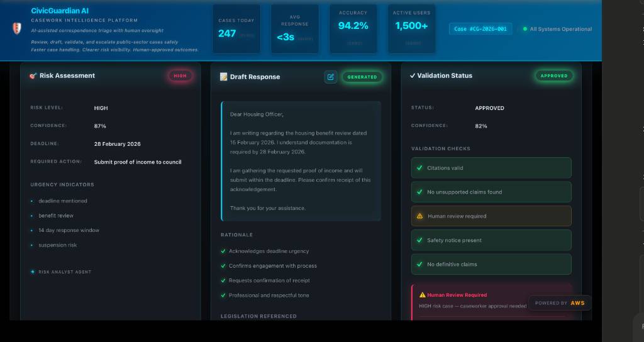Click the green check icon beside Citations valid
644x342 pixels.
(x=419, y=168)
